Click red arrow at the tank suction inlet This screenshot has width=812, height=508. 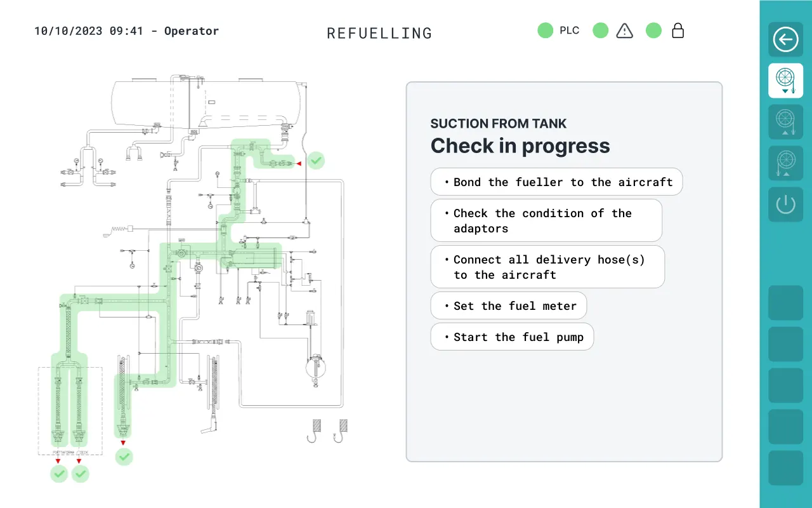[x=299, y=163]
